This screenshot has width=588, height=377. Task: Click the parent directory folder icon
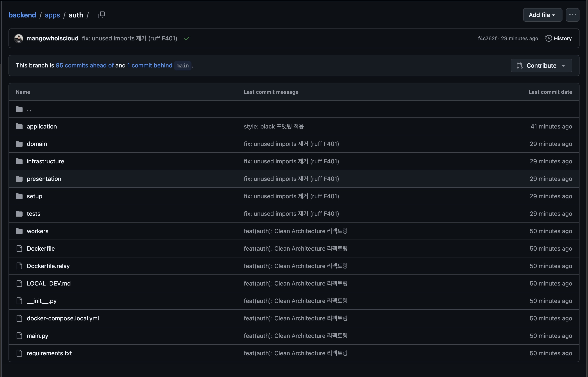(x=19, y=109)
